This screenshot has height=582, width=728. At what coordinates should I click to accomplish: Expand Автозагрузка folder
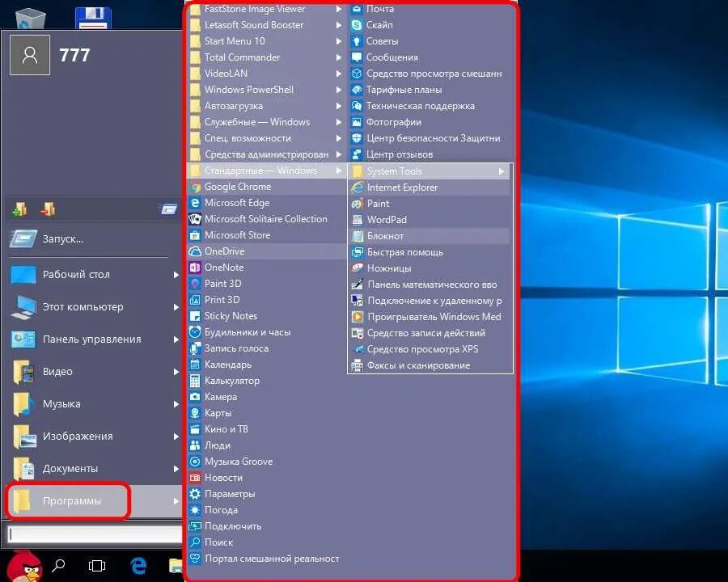click(266, 106)
